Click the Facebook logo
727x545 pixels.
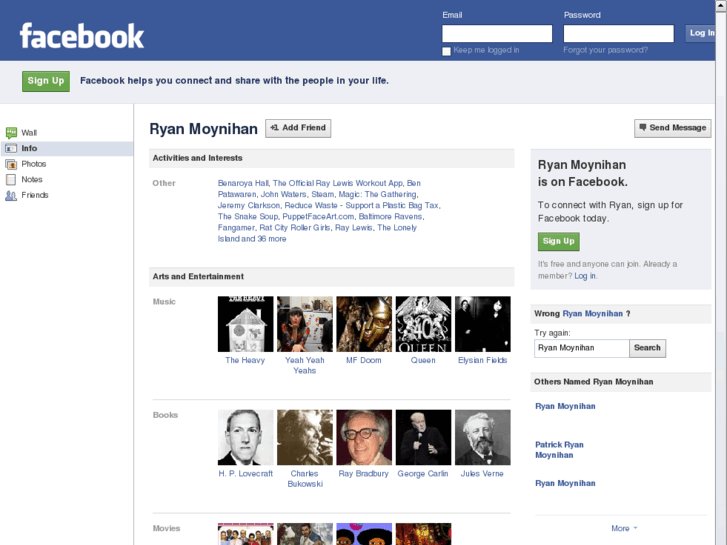tap(82, 36)
